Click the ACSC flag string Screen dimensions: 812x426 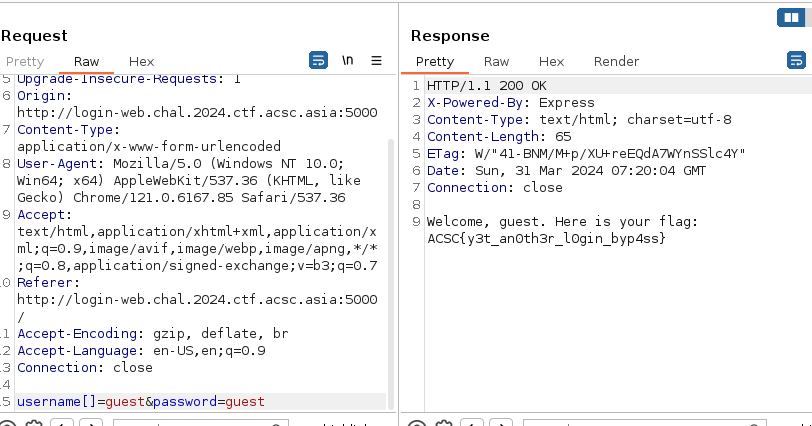(x=546, y=239)
